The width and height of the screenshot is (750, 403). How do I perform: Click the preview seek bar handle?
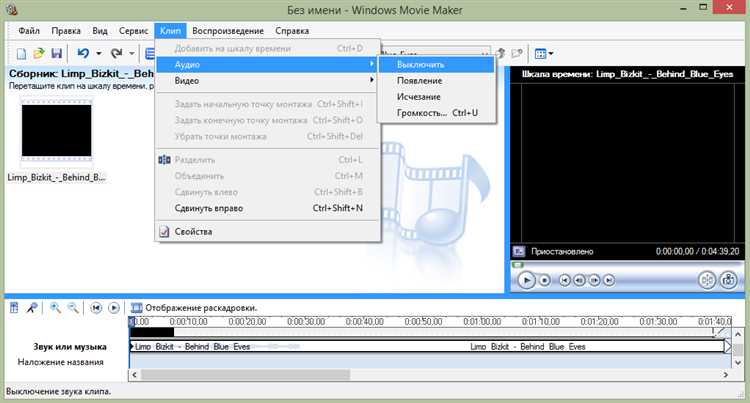[x=518, y=264]
